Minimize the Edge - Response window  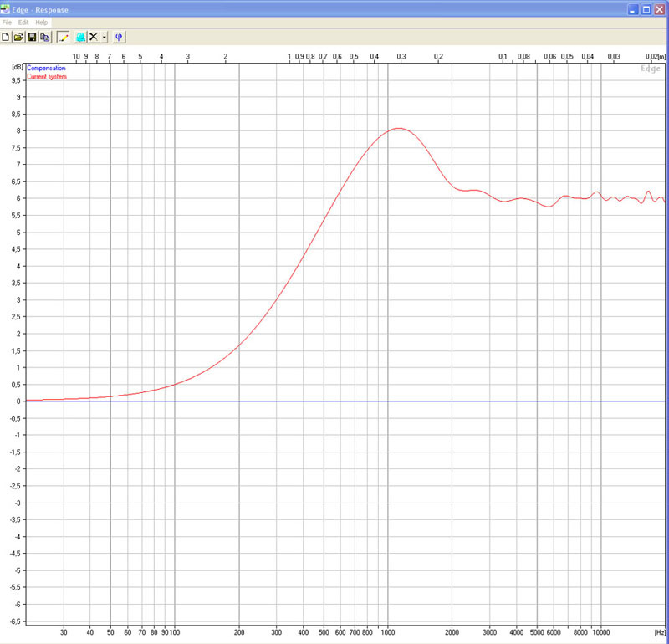point(633,9)
